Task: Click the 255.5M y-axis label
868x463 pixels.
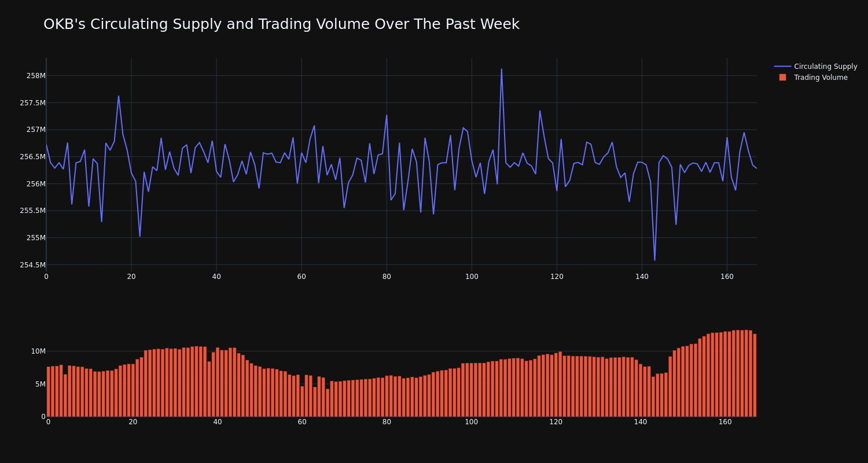Action: (32, 211)
